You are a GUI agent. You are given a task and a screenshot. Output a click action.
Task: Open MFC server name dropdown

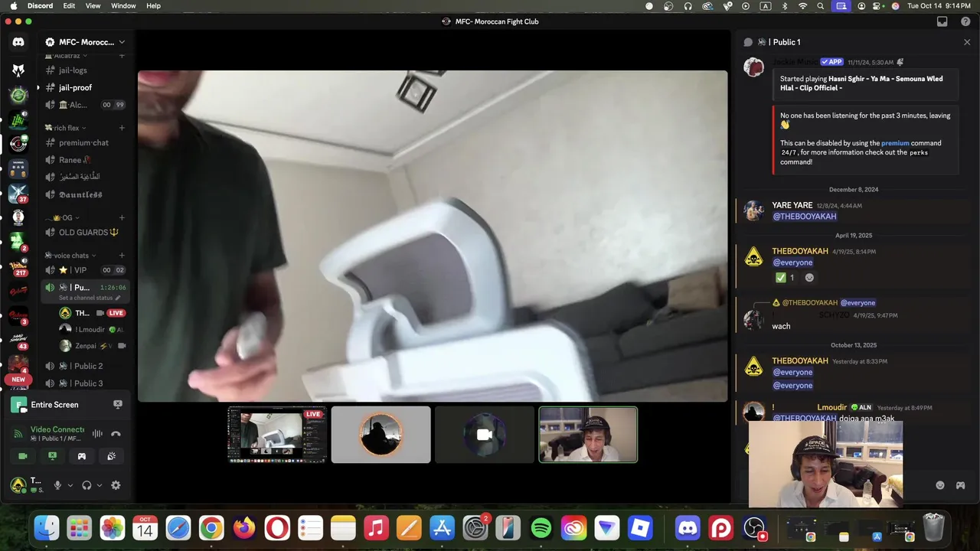pyautogui.click(x=84, y=42)
